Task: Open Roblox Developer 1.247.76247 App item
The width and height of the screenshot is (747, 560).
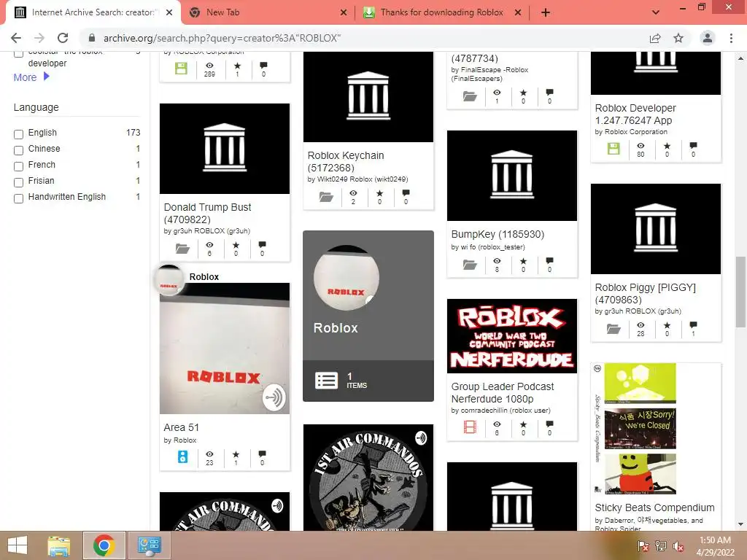Action: (635, 114)
